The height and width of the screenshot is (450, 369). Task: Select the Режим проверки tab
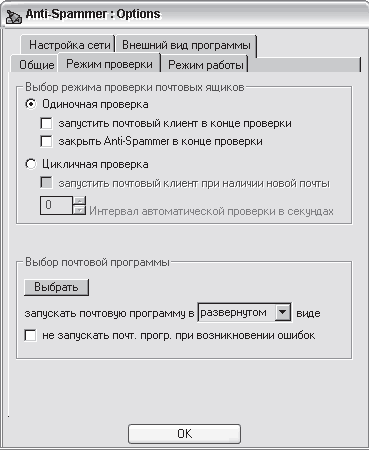click(109, 63)
